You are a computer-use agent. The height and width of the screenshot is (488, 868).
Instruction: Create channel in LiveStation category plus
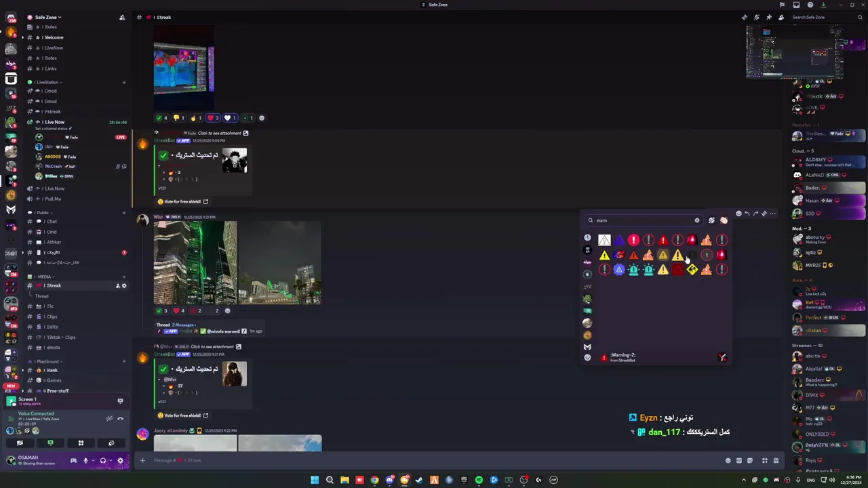click(x=123, y=82)
